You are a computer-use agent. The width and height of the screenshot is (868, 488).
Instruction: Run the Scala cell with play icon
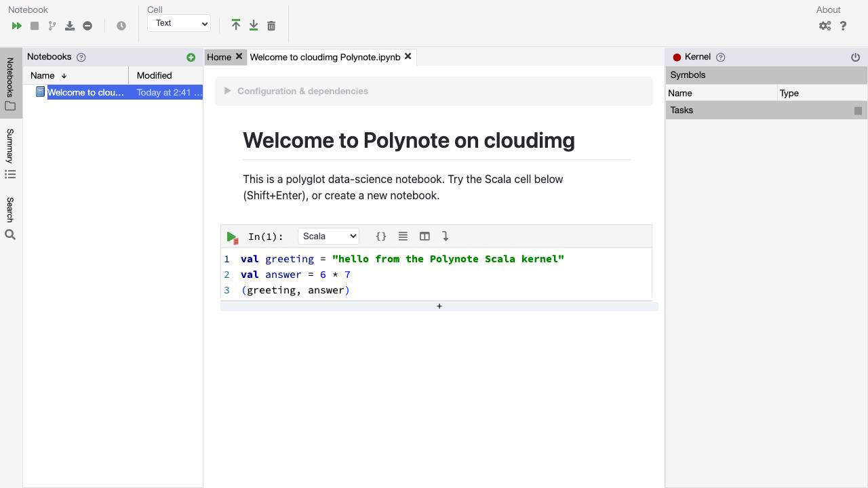click(232, 237)
